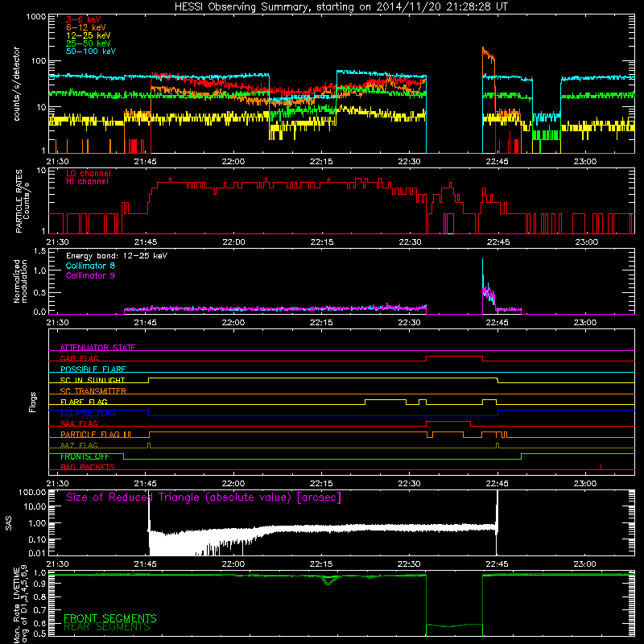The width and height of the screenshot is (644, 644).
Task: Click the REAR SEGMENTS legend label
Action: [x=107, y=627]
